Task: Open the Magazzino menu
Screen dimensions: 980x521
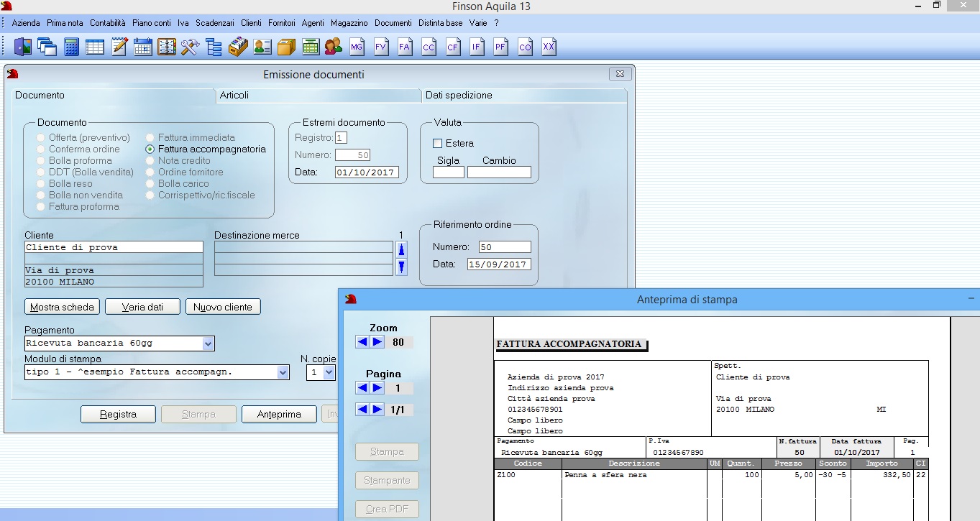Action: click(349, 23)
